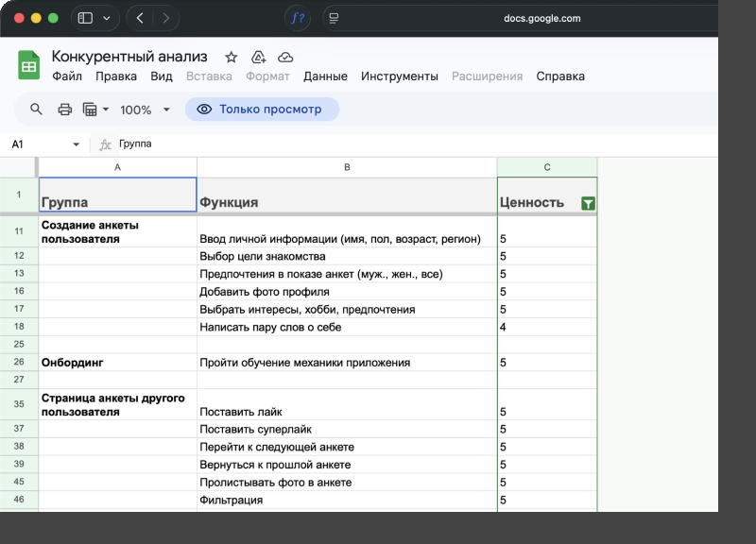Click the select-all corner box
Image resolution: width=756 pixels, height=544 pixels.
click(19, 167)
